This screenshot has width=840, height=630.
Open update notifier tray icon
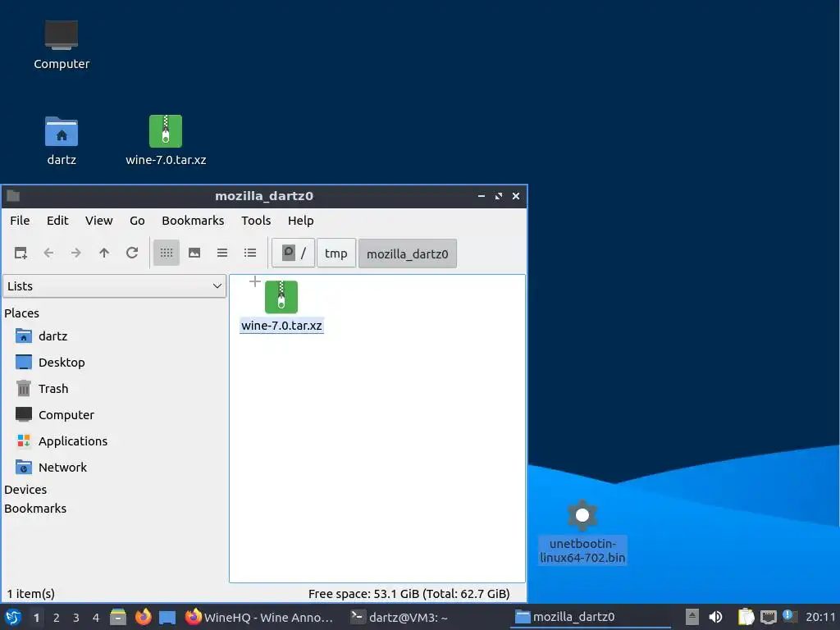click(x=790, y=616)
